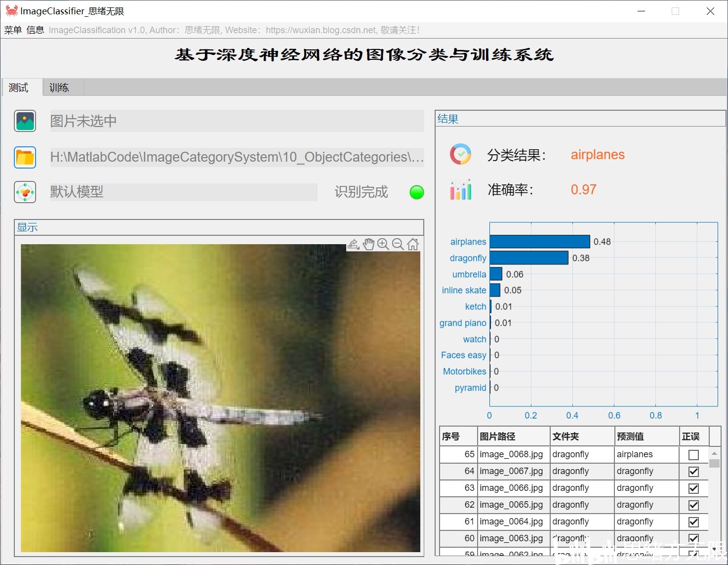Click image_0064.jpg table cell
Image resolution: width=728 pixels, height=565 pixels.
coord(514,522)
